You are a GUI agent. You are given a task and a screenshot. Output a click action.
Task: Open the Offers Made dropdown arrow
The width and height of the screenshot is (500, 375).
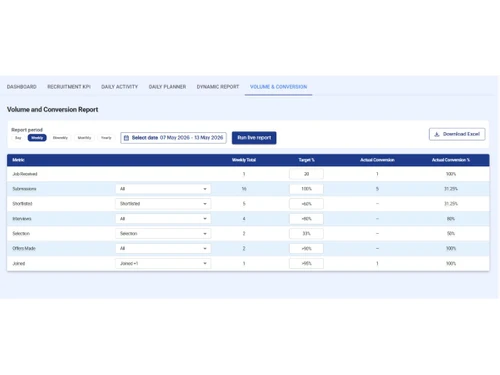(205, 248)
